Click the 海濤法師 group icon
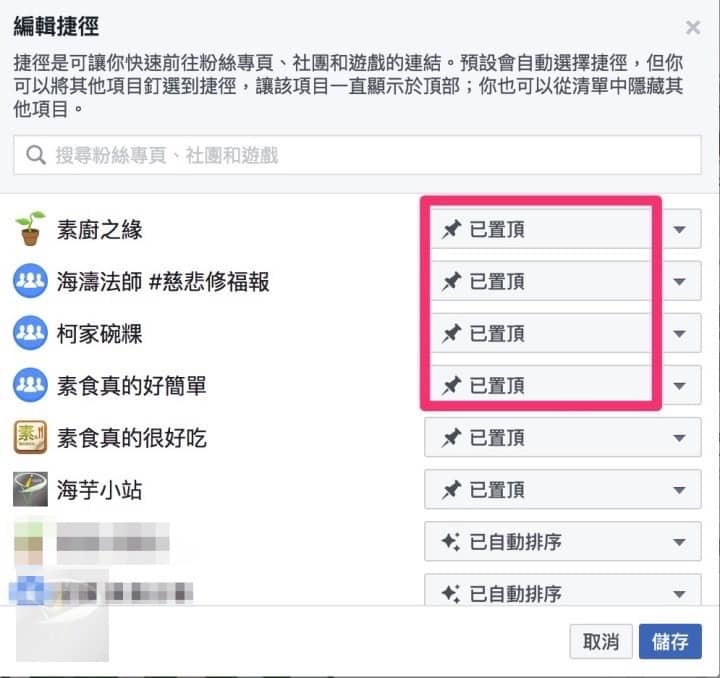This screenshot has width=720, height=678. [x=30, y=282]
